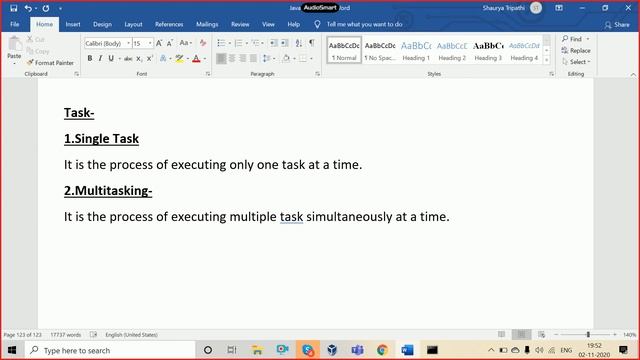Screen dimensions: 640x360
Task: Open the Change Case dropdown
Action: pyautogui.click(x=186, y=43)
